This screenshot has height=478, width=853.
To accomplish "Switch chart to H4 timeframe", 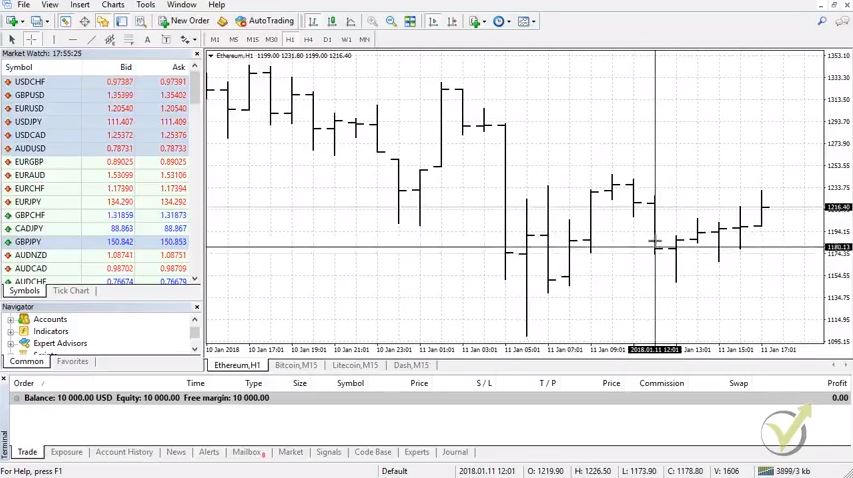I will pos(308,40).
